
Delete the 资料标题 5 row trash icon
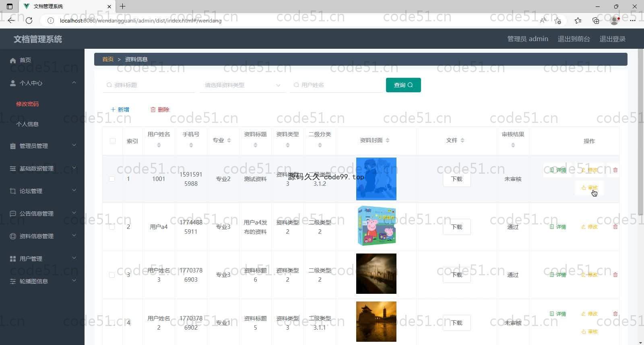pyautogui.click(x=615, y=314)
